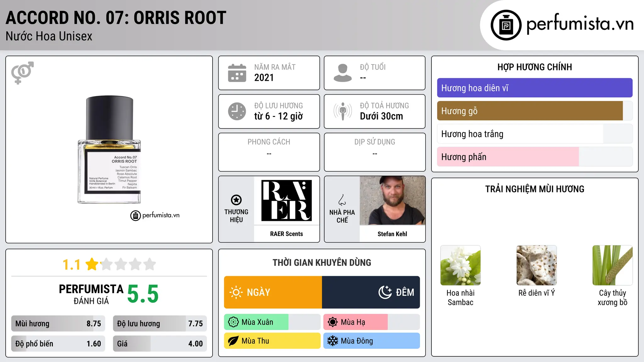Select the Đêm nighttime segment

pyautogui.click(x=371, y=292)
